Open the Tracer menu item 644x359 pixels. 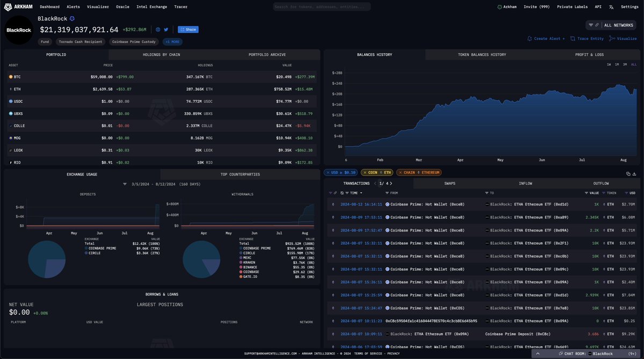(x=180, y=7)
